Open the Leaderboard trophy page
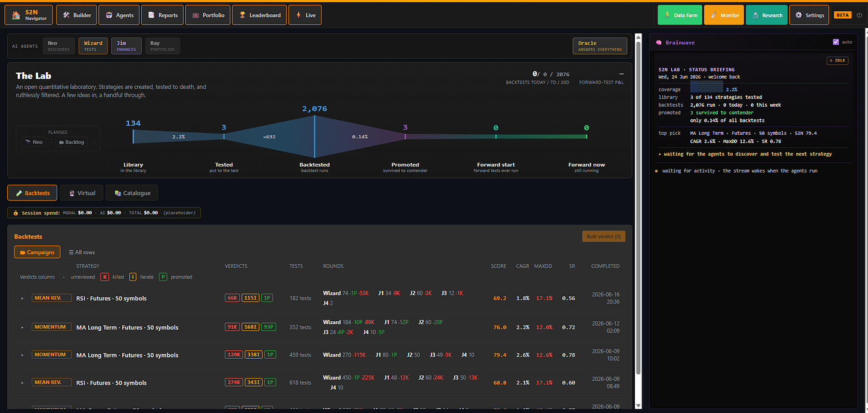Screen dimensions: 868x413 coord(259,15)
